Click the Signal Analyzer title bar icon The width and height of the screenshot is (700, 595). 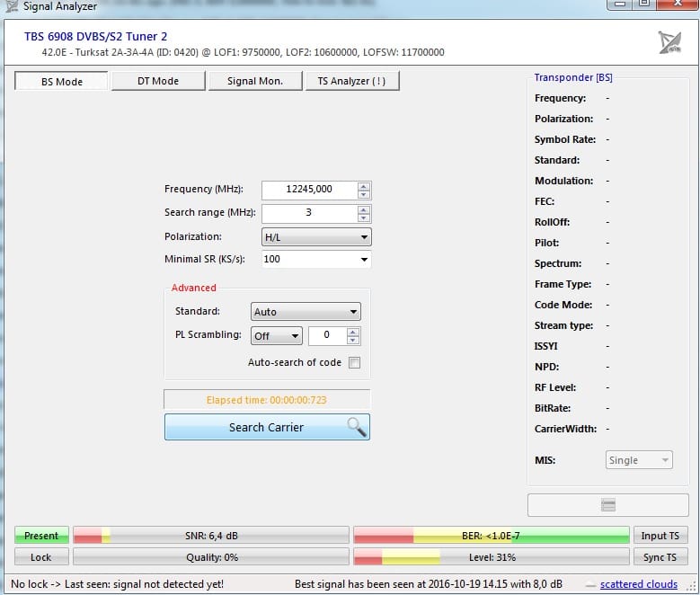(12, 5)
